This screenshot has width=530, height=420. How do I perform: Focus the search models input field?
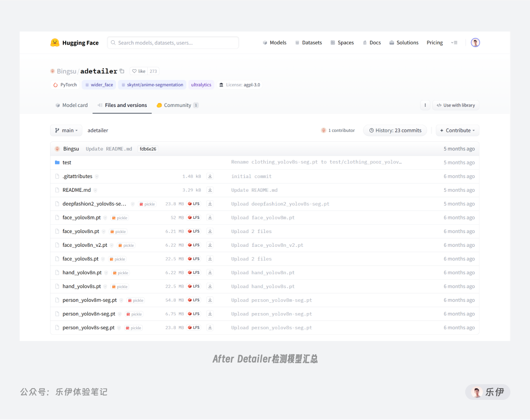(173, 43)
